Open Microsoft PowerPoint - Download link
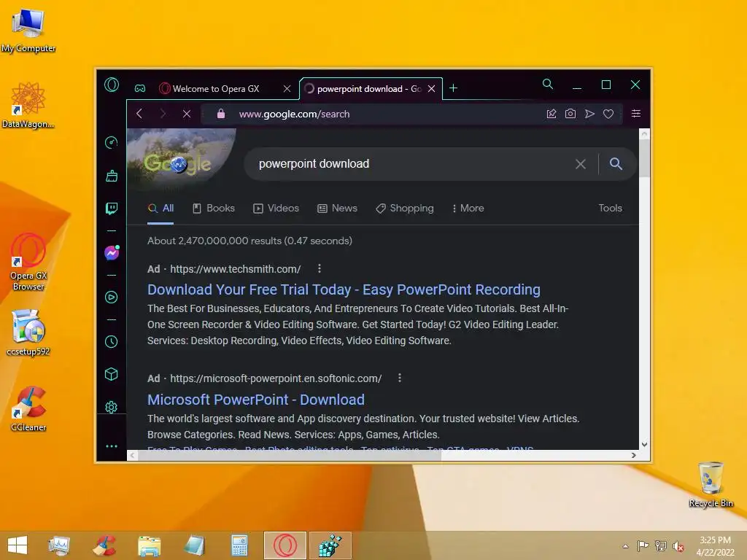The height and width of the screenshot is (560, 747). (256, 400)
